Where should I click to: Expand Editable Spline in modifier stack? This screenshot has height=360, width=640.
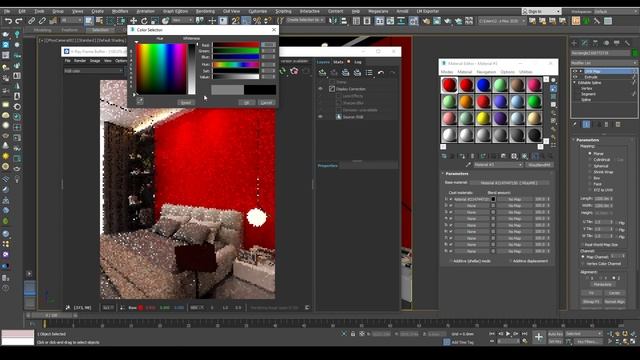point(575,82)
